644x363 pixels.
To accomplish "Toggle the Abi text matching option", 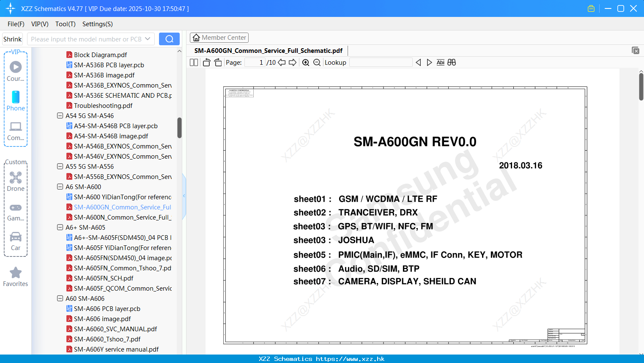I will [441, 62].
